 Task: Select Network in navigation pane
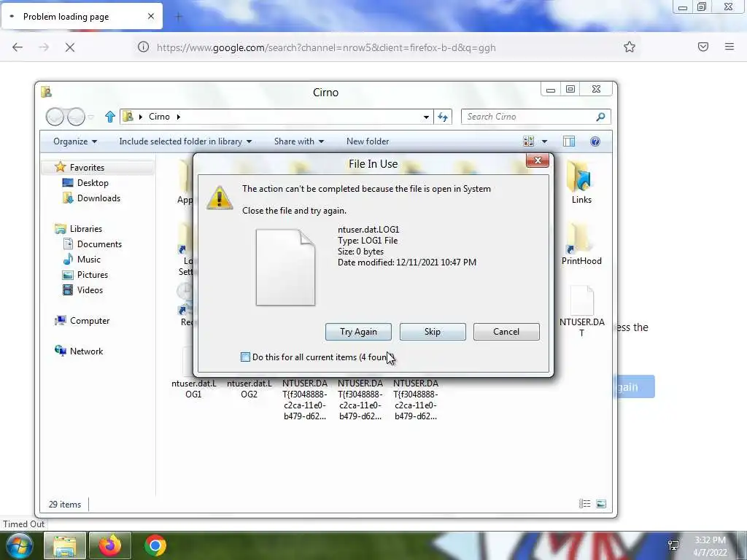[86, 351]
